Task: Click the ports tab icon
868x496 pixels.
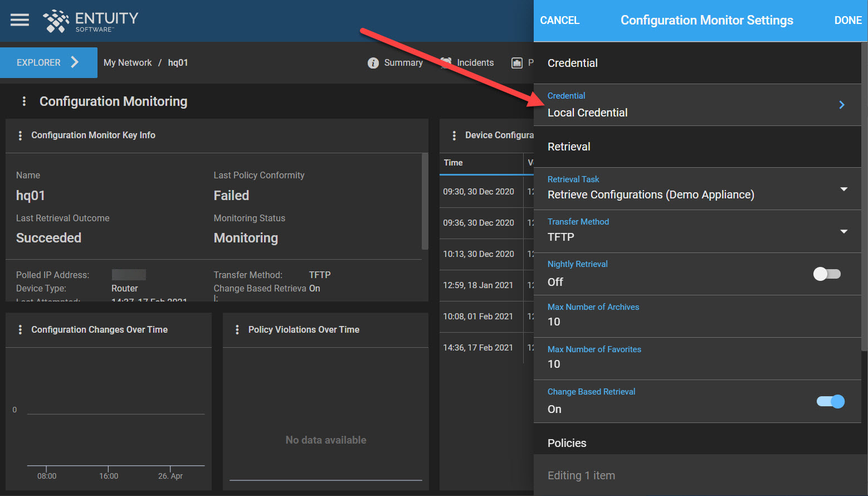Action: tap(517, 63)
